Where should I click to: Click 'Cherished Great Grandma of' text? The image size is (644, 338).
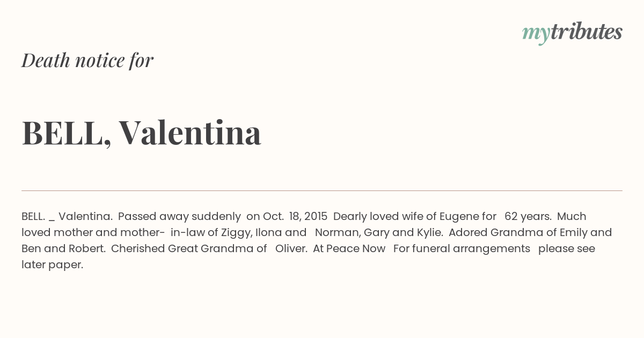(189, 248)
